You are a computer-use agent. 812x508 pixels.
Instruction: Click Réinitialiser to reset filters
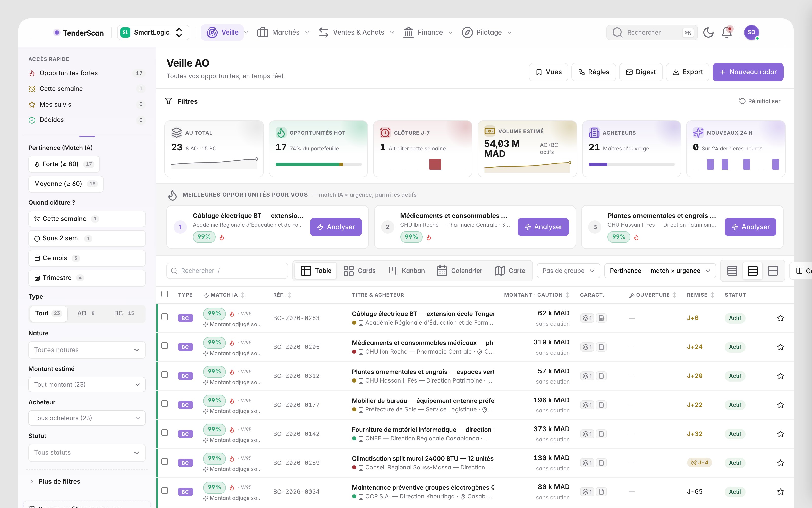[760, 101]
